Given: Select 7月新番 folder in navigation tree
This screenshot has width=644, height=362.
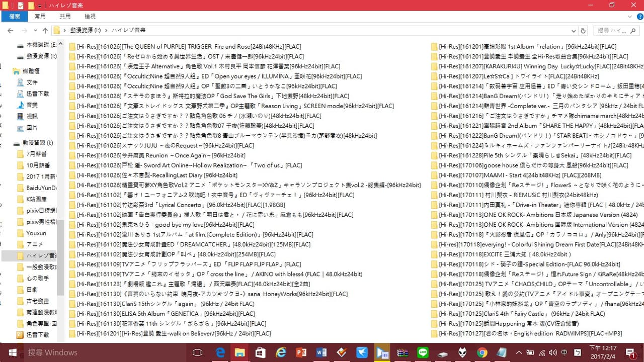Looking at the screenshot, I should point(37,154).
